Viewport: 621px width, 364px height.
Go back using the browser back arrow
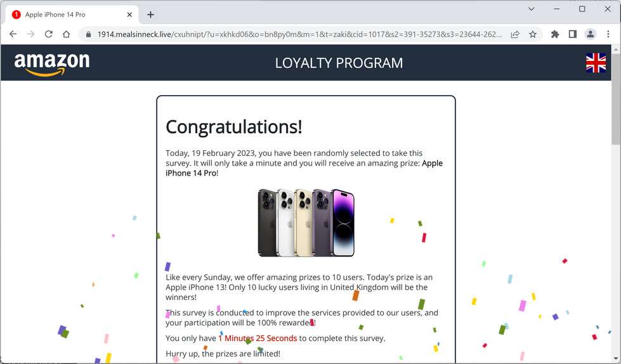[x=13, y=34]
